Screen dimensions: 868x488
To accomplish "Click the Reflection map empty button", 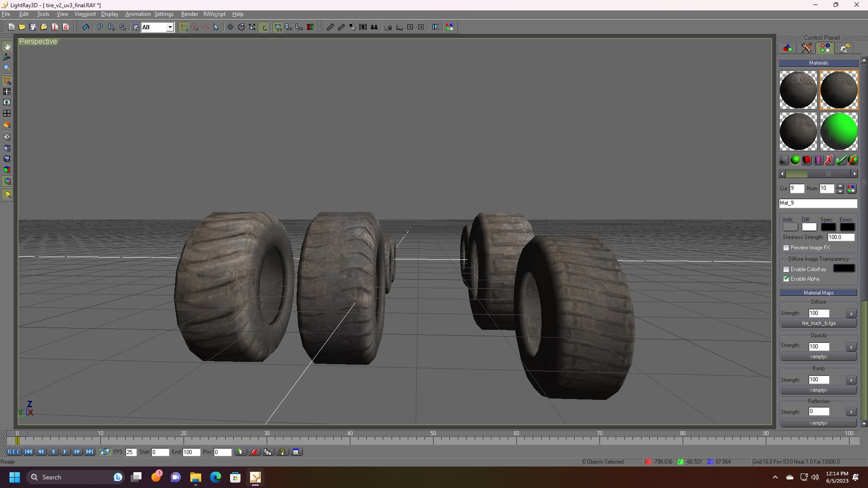I will point(818,423).
